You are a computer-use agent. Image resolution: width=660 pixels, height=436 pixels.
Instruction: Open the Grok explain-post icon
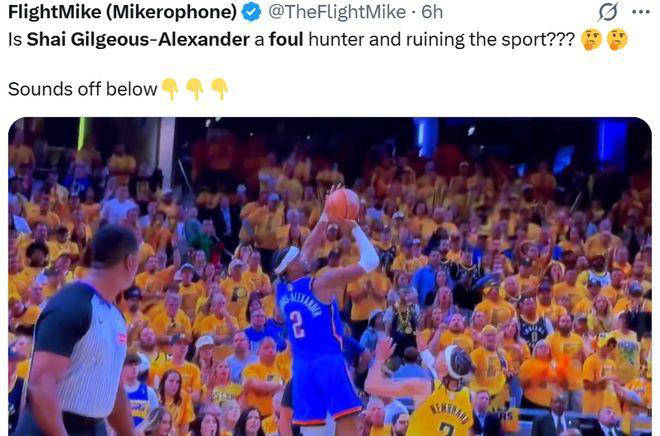point(608,12)
